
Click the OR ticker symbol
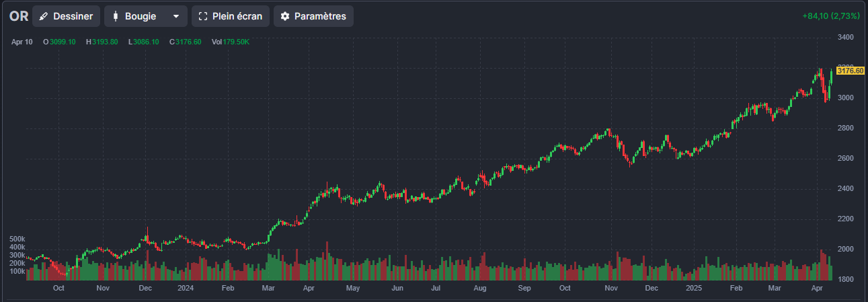(18, 16)
